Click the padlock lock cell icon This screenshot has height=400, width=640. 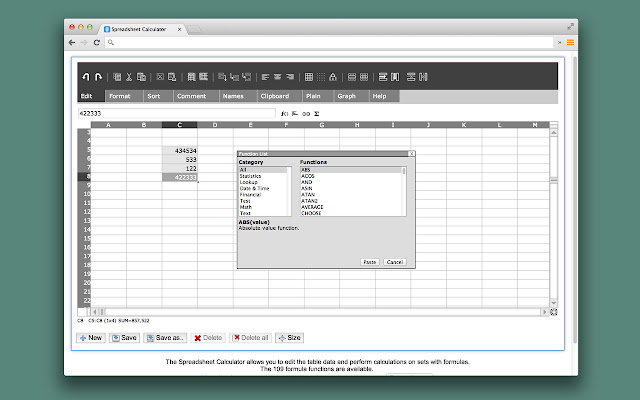click(x=333, y=77)
